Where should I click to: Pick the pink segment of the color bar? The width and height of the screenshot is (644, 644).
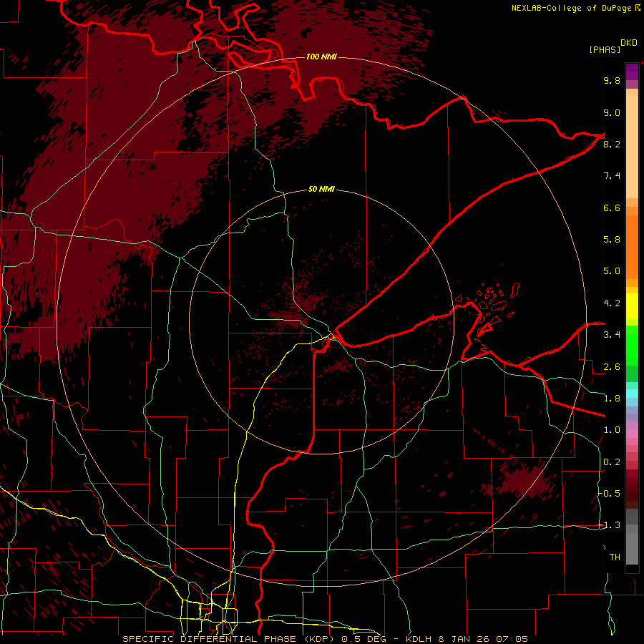point(632,434)
